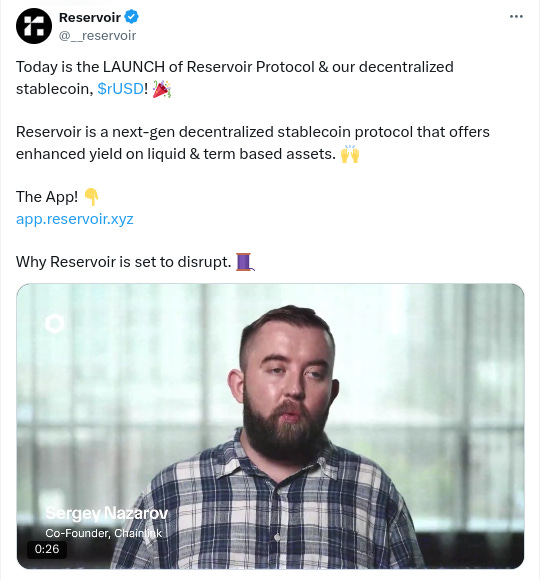
Task: Play the Sergey Nazarov video thumbnail
Action: (270, 426)
